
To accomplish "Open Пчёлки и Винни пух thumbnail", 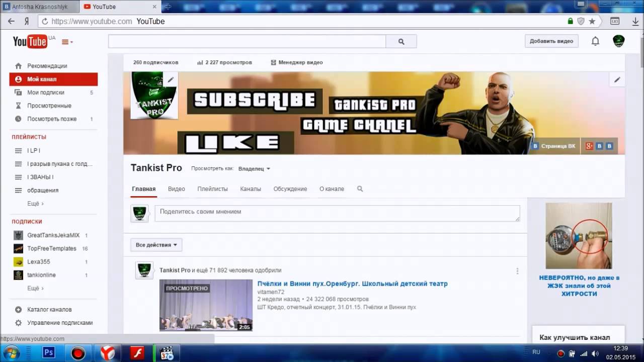I will [206, 305].
